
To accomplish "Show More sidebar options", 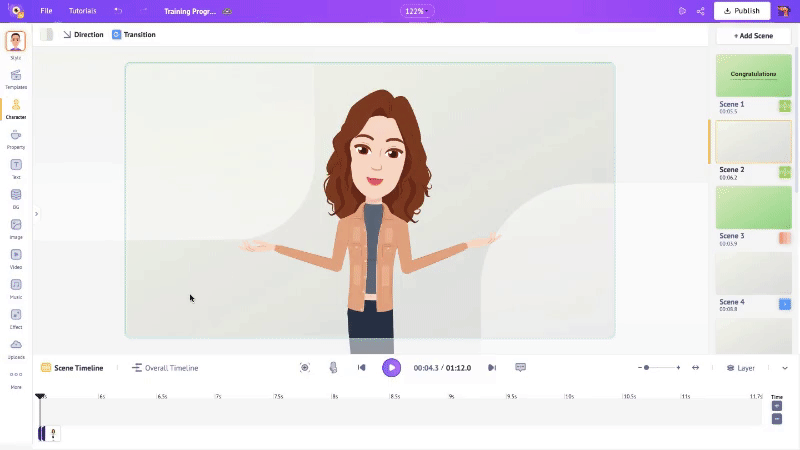I will click(x=16, y=380).
